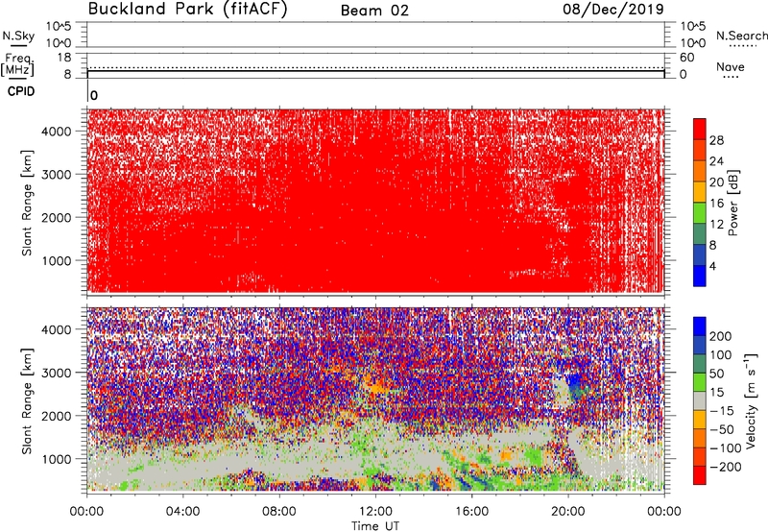768x532 pixels.
Task: Click the 28 tick on Power colorbar
Action: [x=716, y=140]
